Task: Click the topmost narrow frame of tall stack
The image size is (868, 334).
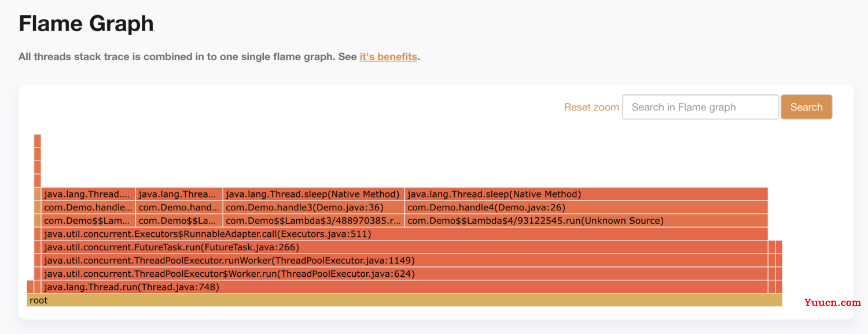Action: (x=38, y=140)
